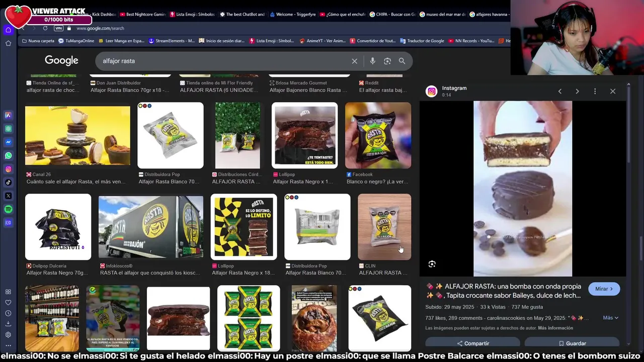This screenshot has width=644, height=362.
Task: Open Messenger in the sidebar
Action: (8, 142)
